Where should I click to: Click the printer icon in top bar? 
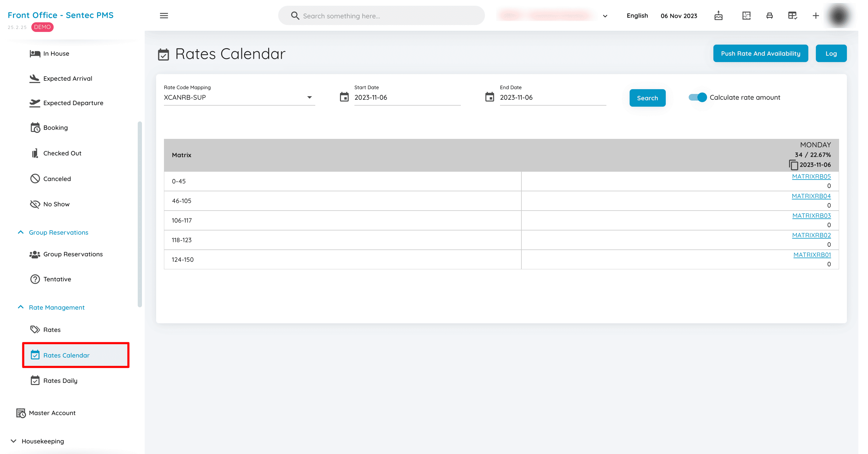tap(769, 15)
